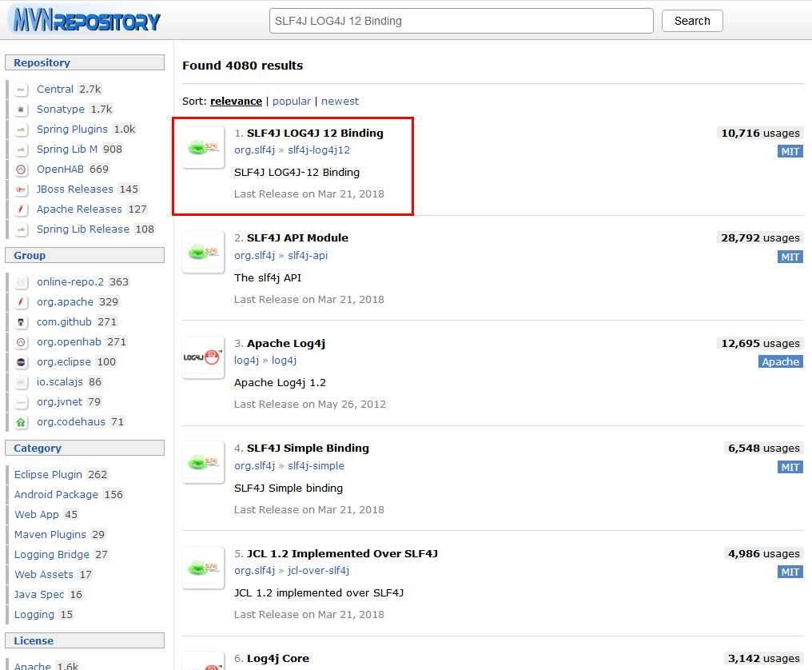Filter by Web Assets category
Image resolution: width=812 pixels, height=670 pixels.
click(x=44, y=574)
